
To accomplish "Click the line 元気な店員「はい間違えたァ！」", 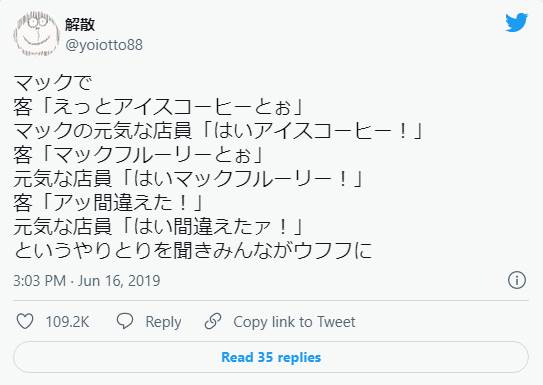I will [x=159, y=226].
